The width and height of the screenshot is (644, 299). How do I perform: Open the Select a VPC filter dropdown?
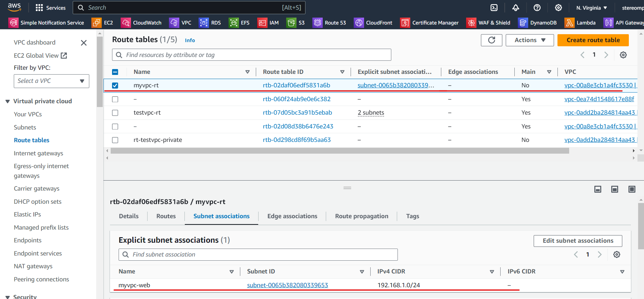[51, 81]
